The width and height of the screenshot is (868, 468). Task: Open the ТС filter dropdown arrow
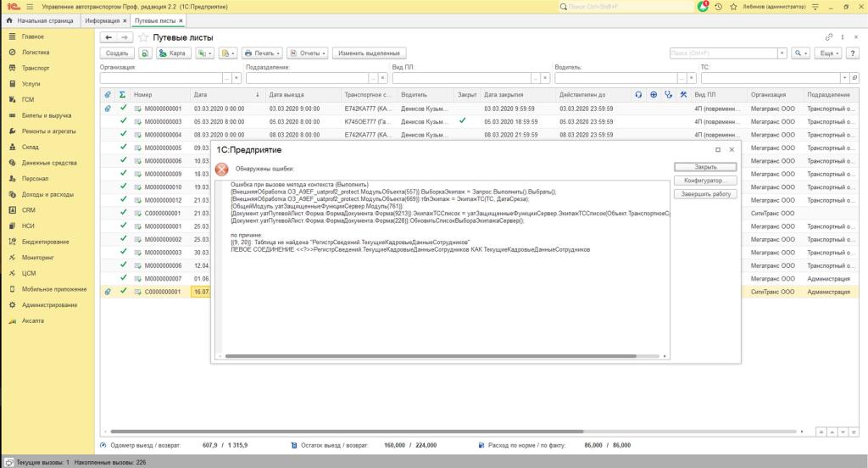click(x=844, y=78)
